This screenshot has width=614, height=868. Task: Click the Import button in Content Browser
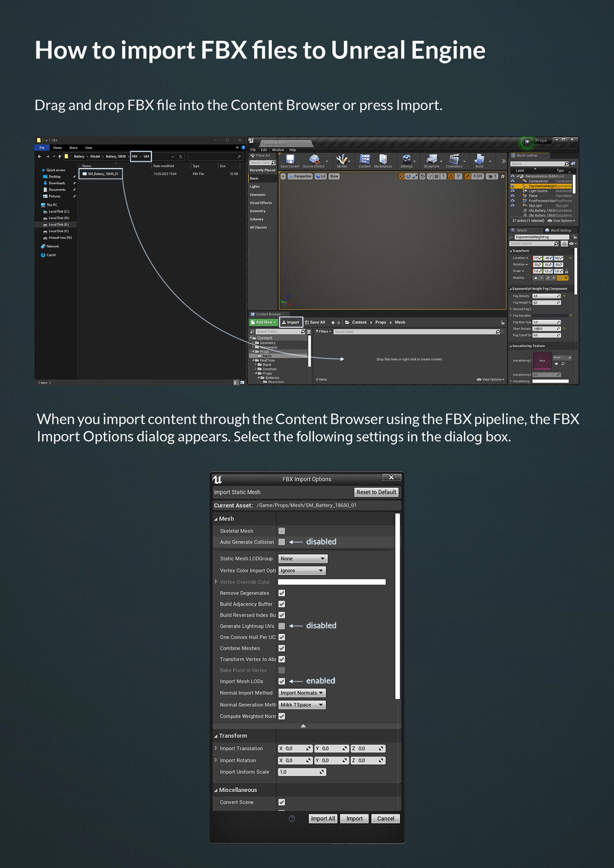coord(291,322)
